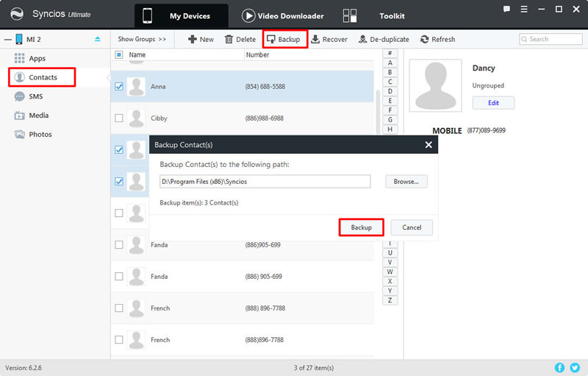Jump to letter G in index
588x376 pixels.
click(390, 120)
